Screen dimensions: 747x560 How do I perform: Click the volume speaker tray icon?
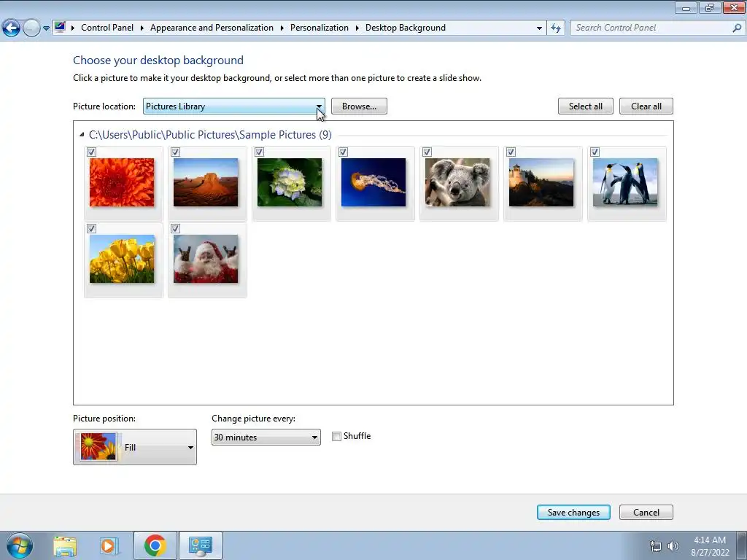point(673,546)
